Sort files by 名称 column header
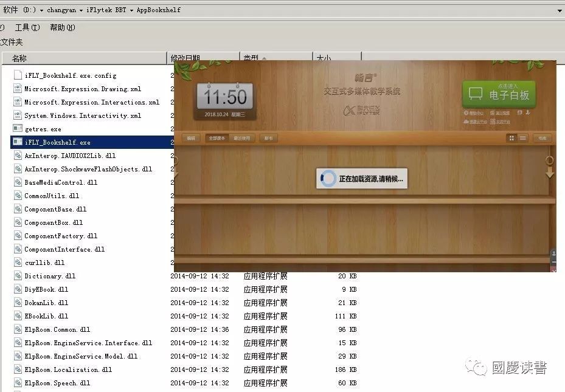Image resolution: width=565 pixels, height=392 pixels. [84, 58]
